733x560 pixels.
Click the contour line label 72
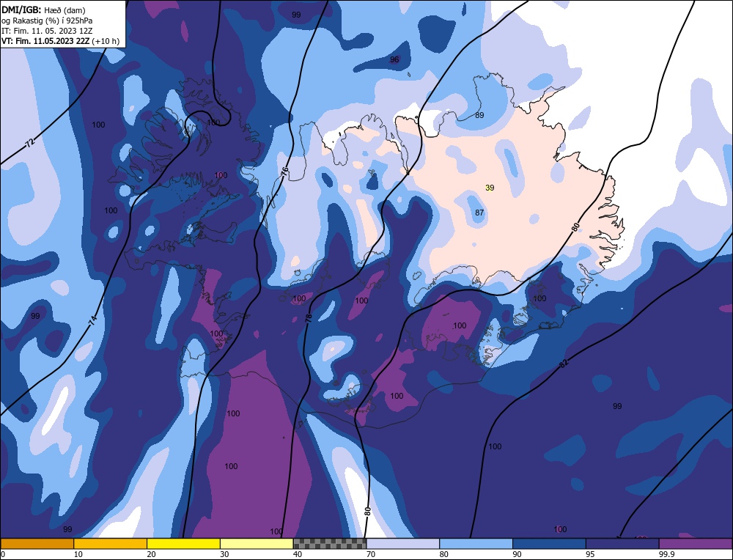coord(30,143)
